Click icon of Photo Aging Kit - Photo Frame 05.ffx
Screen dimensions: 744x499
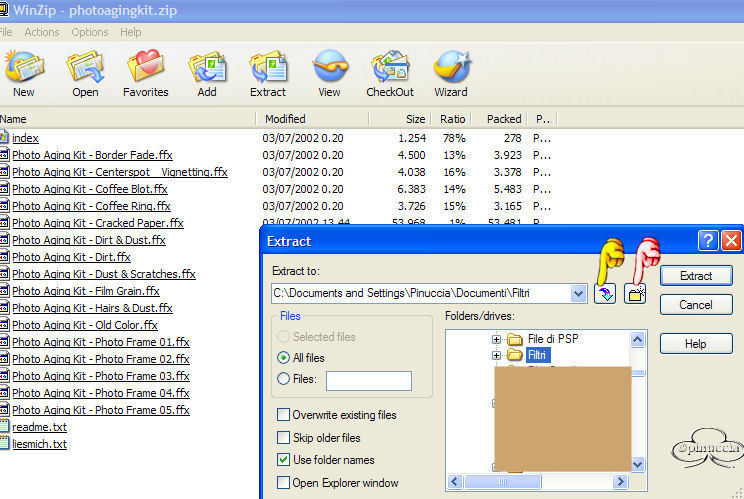click(4, 410)
